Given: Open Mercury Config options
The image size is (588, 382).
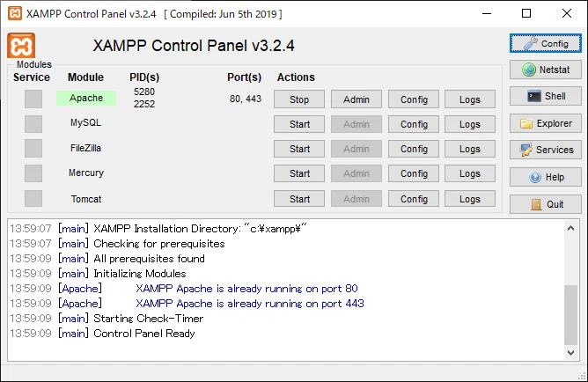Looking at the screenshot, I should pos(414,173).
